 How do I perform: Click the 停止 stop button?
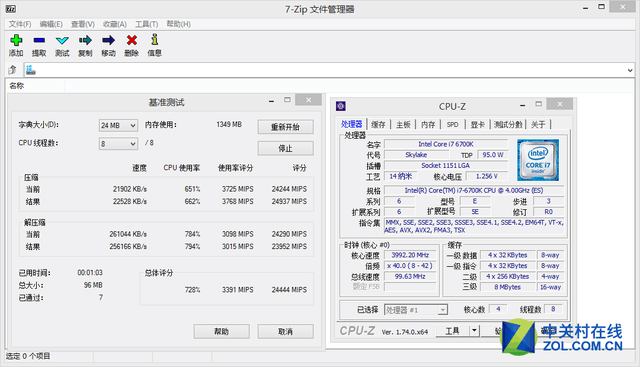click(286, 149)
